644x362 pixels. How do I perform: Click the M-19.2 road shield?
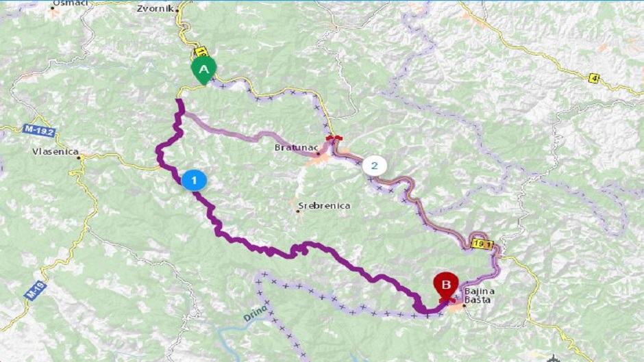[x=39, y=131]
